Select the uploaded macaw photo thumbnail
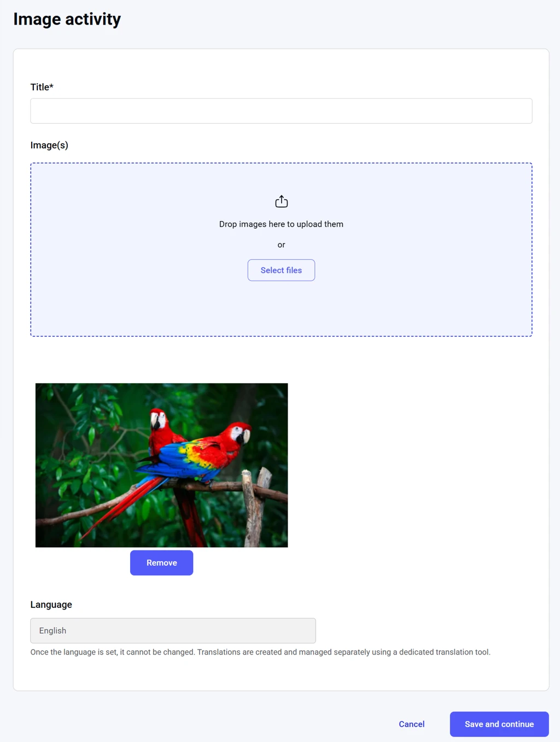This screenshot has width=560, height=742. pos(161,465)
